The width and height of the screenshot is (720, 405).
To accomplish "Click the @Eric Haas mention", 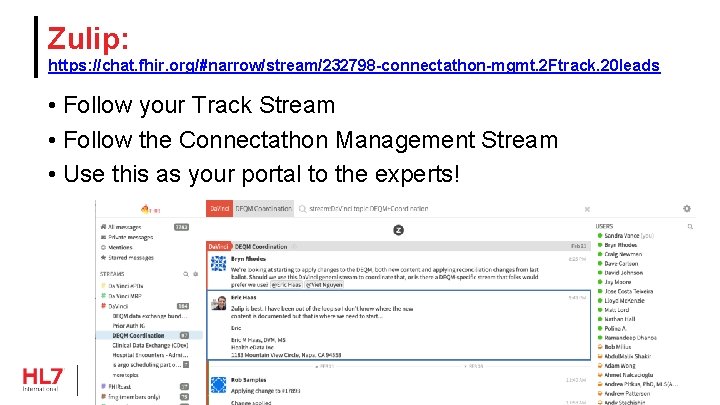I will [x=286, y=285].
